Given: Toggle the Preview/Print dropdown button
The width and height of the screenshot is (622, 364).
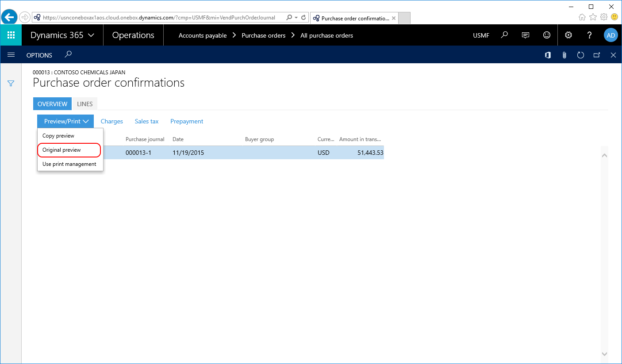Looking at the screenshot, I should click(x=65, y=121).
